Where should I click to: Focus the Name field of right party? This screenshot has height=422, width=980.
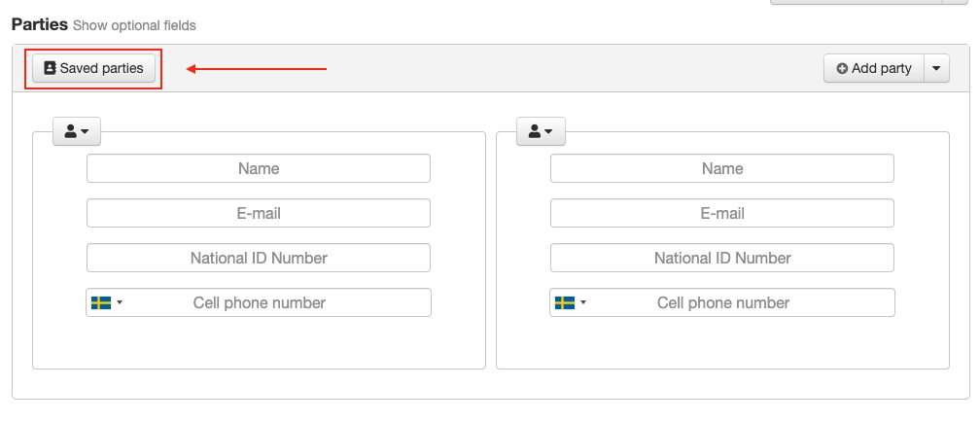tap(722, 168)
